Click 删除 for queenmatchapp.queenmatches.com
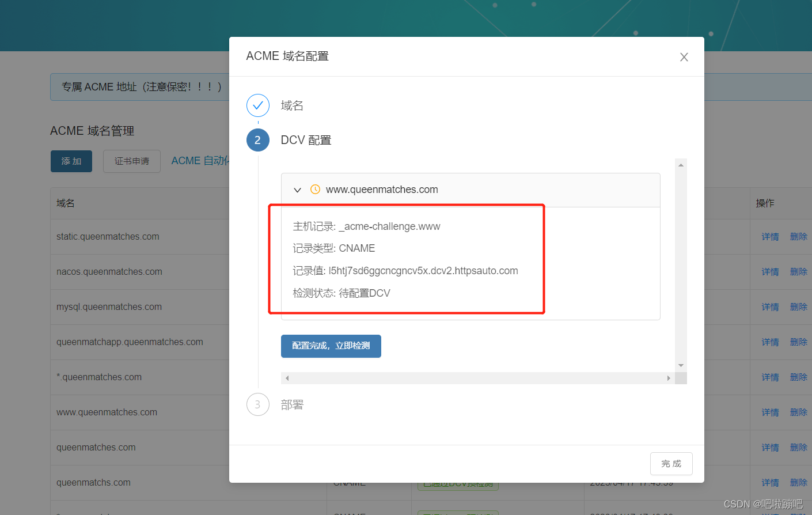The height and width of the screenshot is (515, 812). point(798,342)
